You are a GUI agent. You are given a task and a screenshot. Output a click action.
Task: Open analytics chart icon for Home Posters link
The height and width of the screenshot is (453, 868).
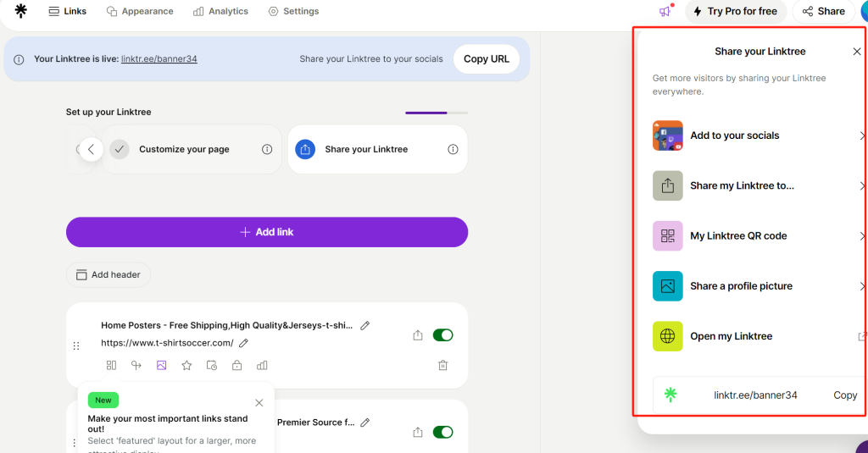click(262, 365)
